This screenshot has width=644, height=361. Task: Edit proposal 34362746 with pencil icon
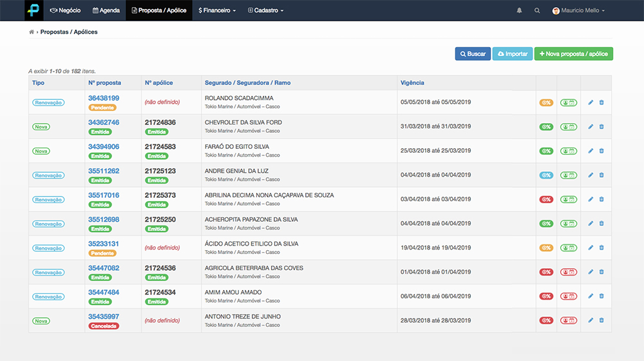coord(591,126)
